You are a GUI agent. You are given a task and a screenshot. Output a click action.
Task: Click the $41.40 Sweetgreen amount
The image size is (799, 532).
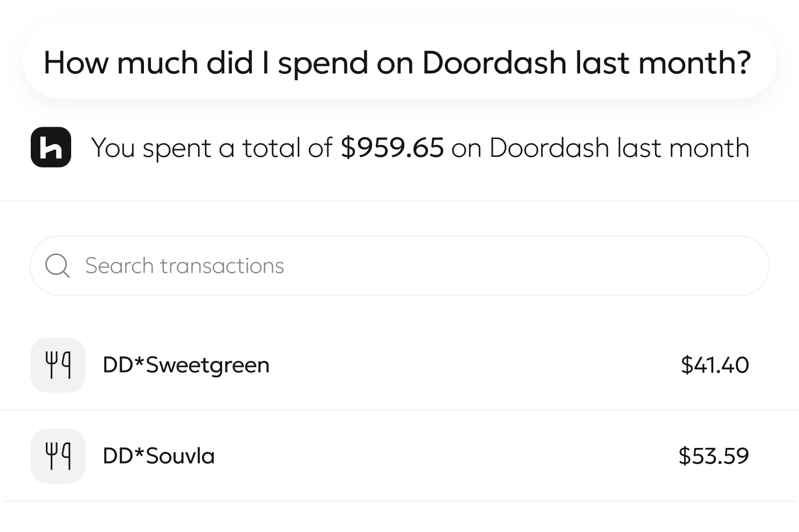[714, 365]
